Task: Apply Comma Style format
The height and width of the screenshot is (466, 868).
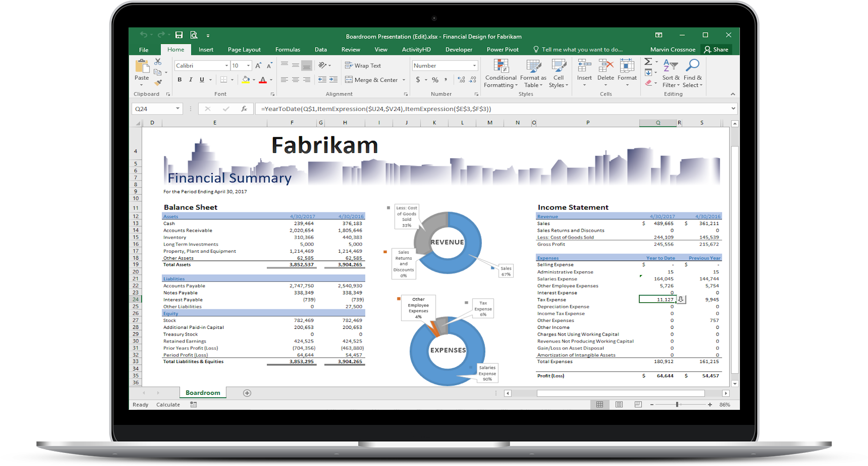Action: (446, 80)
